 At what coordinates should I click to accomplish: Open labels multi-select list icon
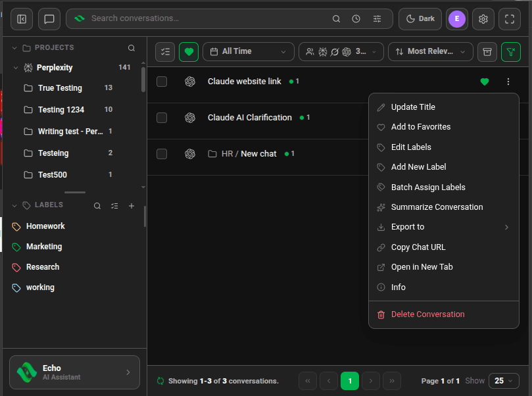coord(114,206)
